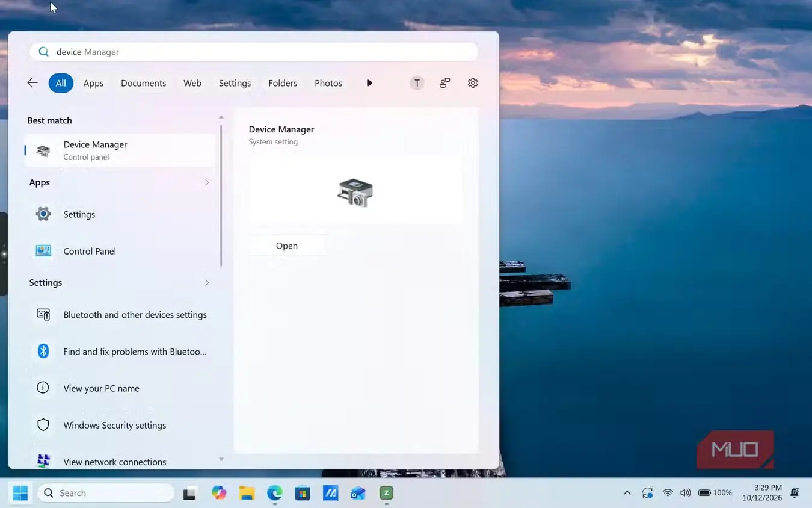812x508 pixels.
Task: Open the green Z app on taskbar
Action: pyautogui.click(x=386, y=493)
